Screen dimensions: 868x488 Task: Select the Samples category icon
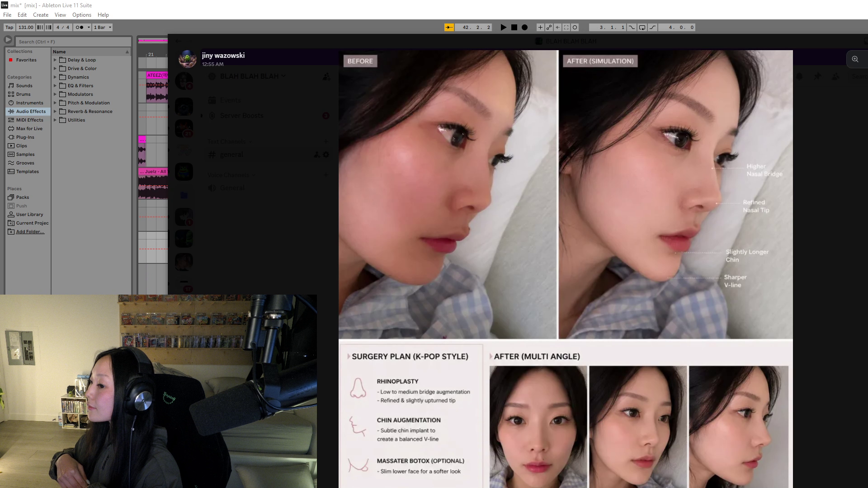(x=11, y=155)
